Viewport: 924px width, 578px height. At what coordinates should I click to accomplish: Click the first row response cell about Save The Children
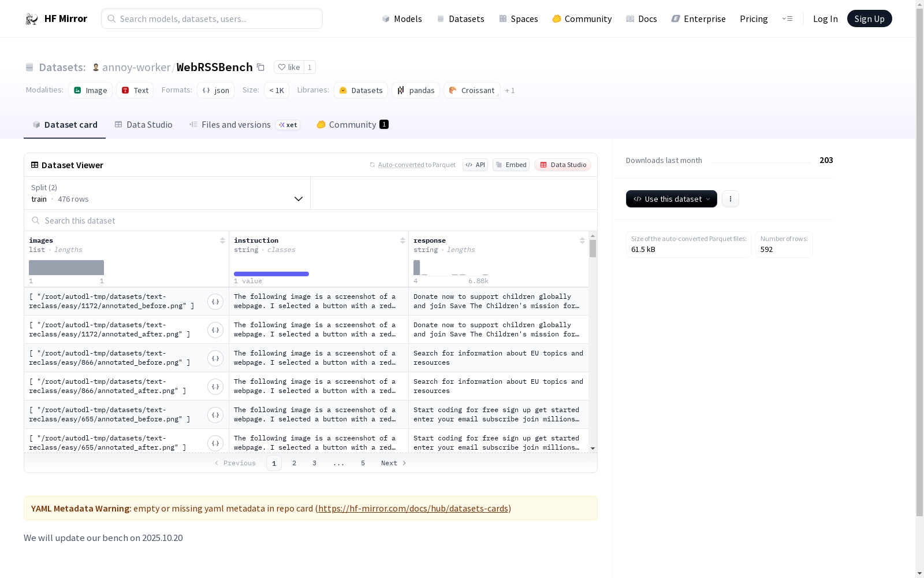coord(498,301)
